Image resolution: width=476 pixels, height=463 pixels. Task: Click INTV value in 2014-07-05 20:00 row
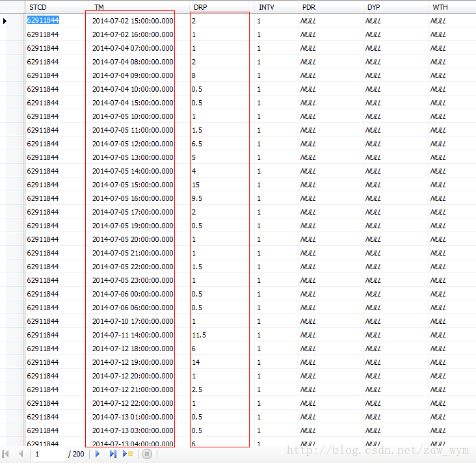coord(259,239)
